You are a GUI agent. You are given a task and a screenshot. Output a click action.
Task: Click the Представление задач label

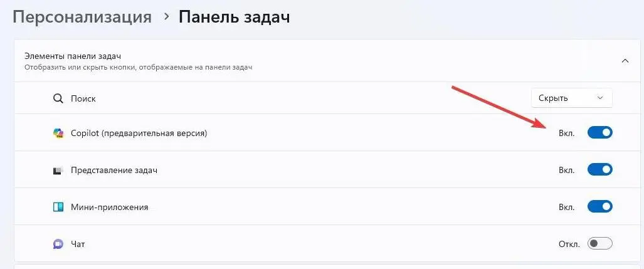[115, 170]
